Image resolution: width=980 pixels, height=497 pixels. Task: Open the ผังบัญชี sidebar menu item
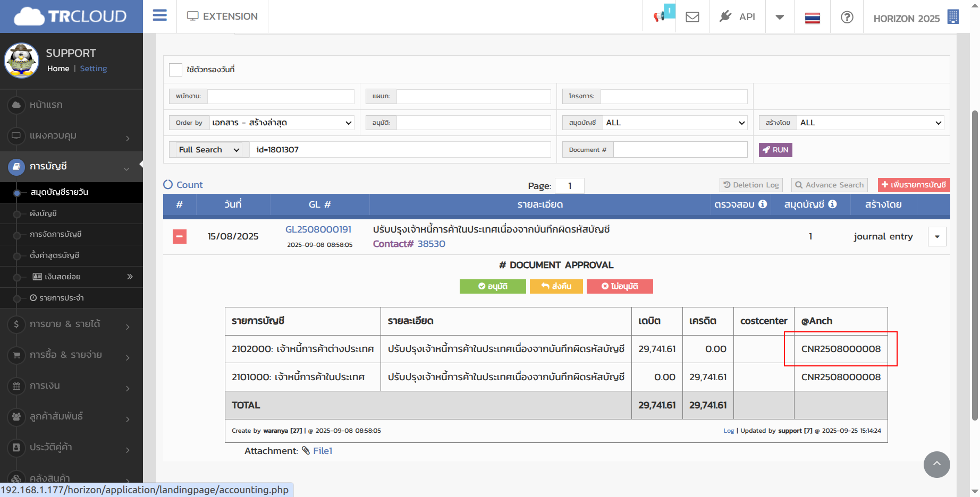tap(43, 213)
